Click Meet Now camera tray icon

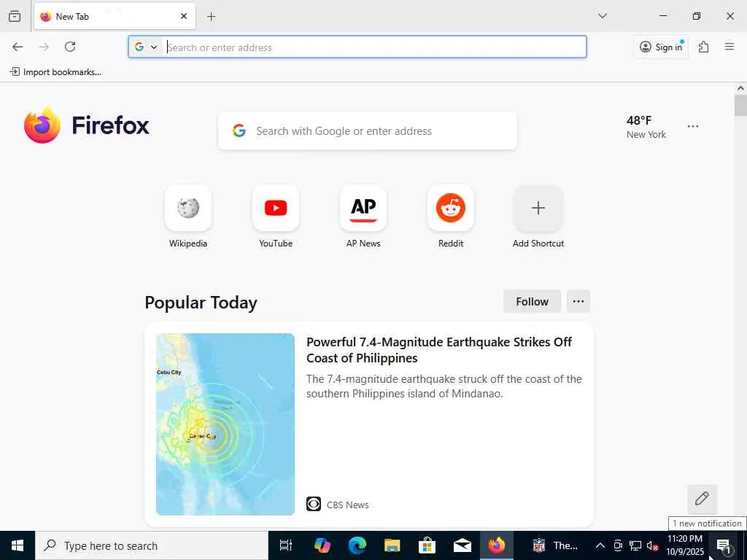click(618, 545)
